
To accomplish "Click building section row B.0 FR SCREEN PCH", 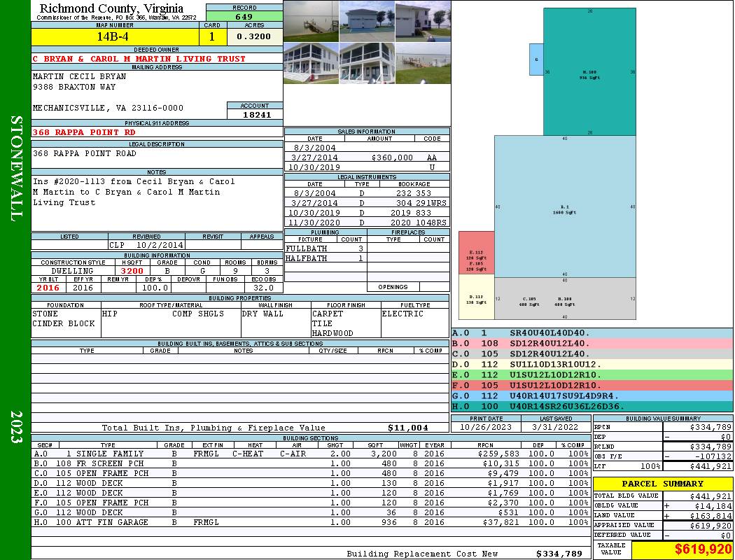I will pyautogui.click(x=310, y=463).
